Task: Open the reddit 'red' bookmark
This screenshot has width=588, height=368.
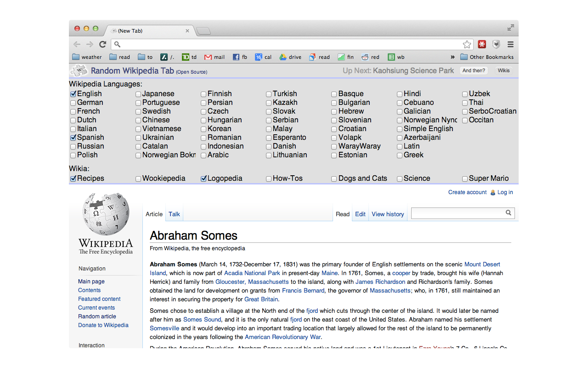Action: 370,57
